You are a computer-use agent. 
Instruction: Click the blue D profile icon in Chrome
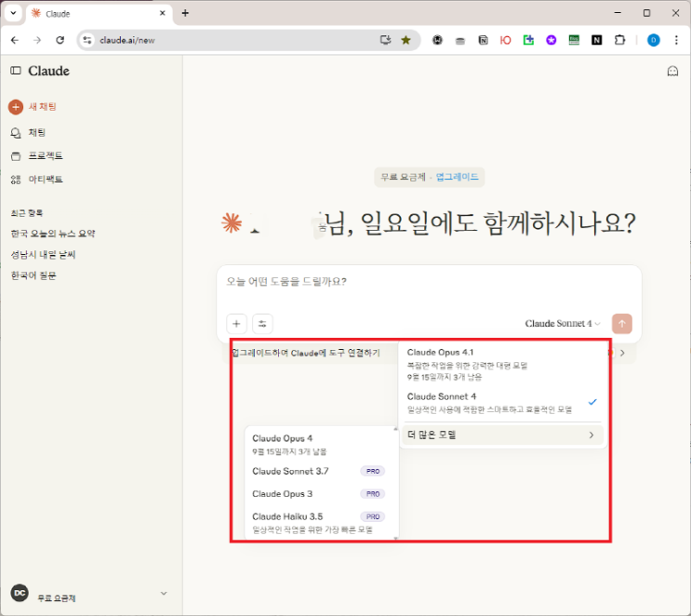pyautogui.click(x=653, y=40)
